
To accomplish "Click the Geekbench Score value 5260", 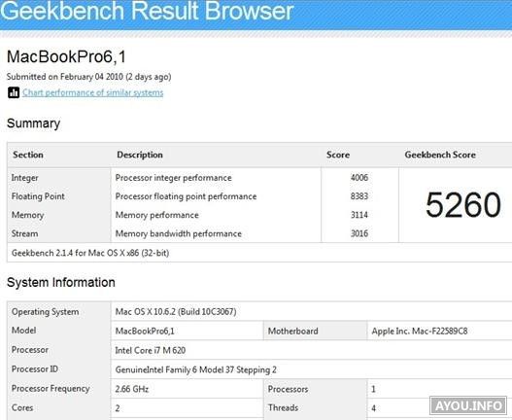I will pyautogui.click(x=463, y=205).
